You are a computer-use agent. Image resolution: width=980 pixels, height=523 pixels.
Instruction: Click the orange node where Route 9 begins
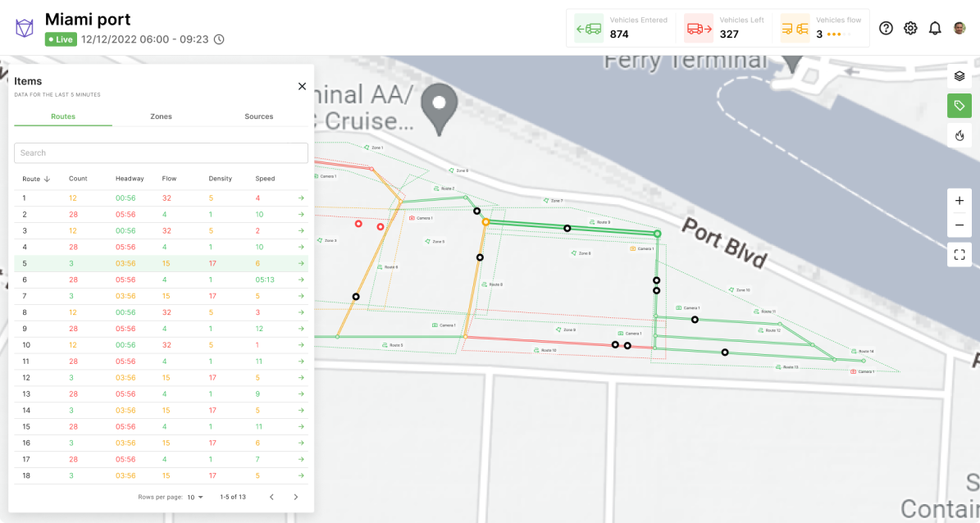tap(485, 222)
